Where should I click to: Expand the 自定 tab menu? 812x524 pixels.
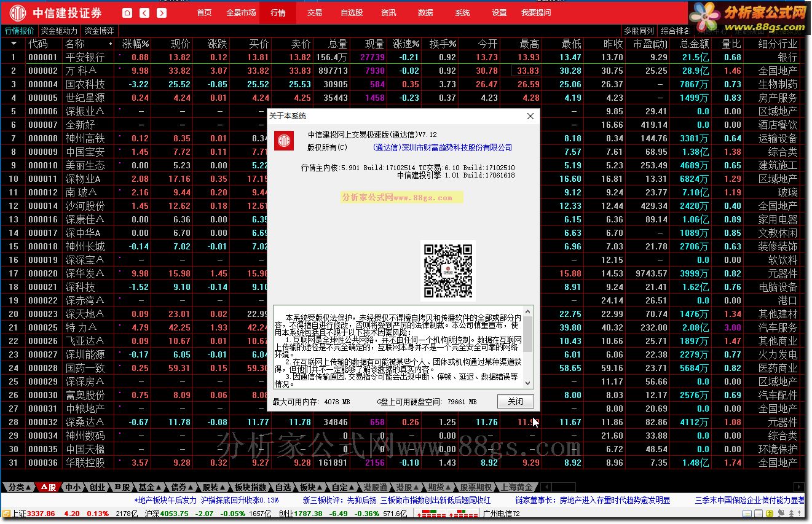pyautogui.click(x=352, y=487)
